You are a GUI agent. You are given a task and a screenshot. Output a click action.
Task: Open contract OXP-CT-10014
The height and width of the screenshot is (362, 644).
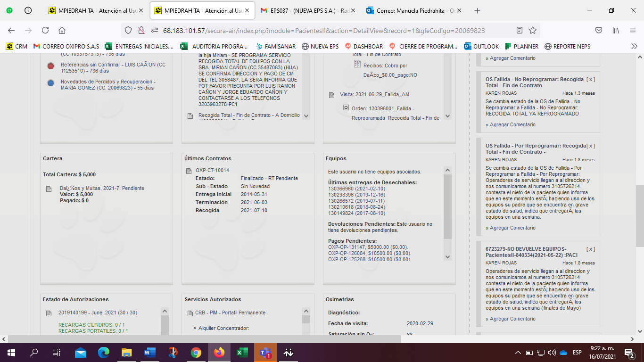coord(212,170)
